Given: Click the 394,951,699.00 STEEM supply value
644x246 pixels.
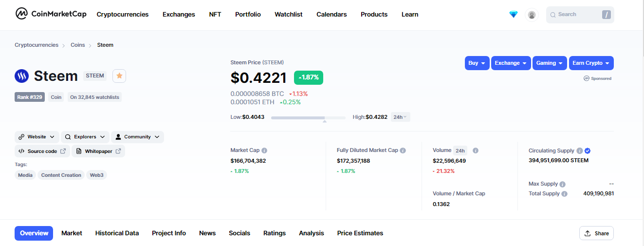Looking at the screenshot, I should 558,160.
